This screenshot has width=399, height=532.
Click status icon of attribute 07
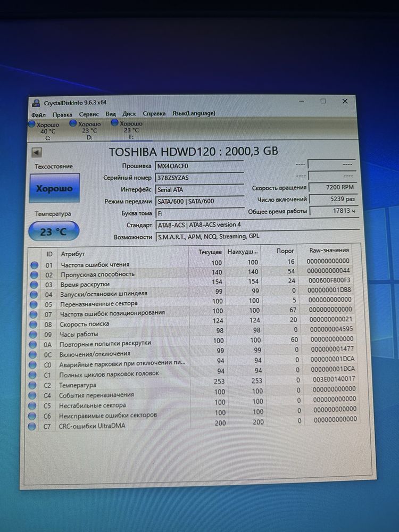(x=34, y=314)
